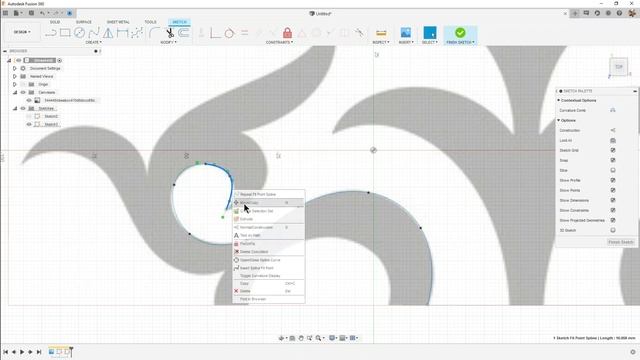This screenshot has width=640, height=360.
Task: Click the Look At icon in palette
Action: 613,140
